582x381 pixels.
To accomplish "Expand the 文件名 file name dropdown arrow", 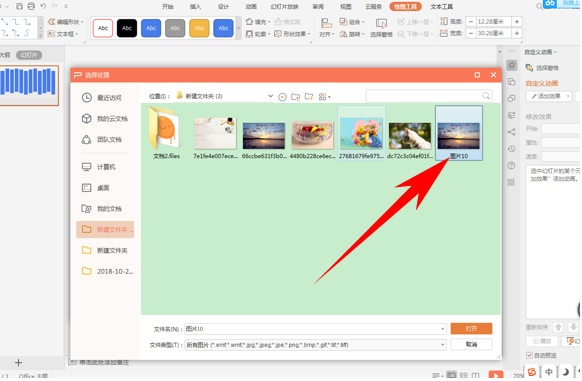I will 442,329.
